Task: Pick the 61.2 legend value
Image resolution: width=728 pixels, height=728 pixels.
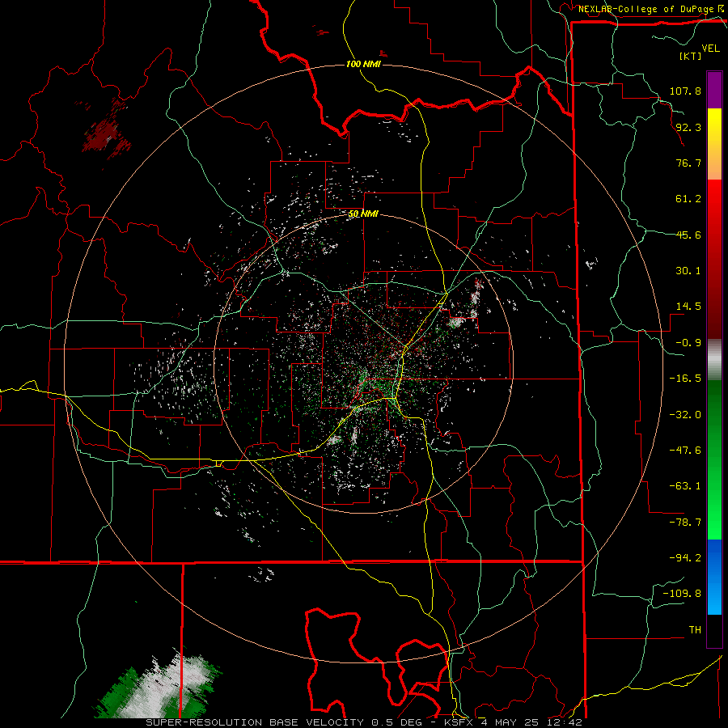Action: coord(688,199)
